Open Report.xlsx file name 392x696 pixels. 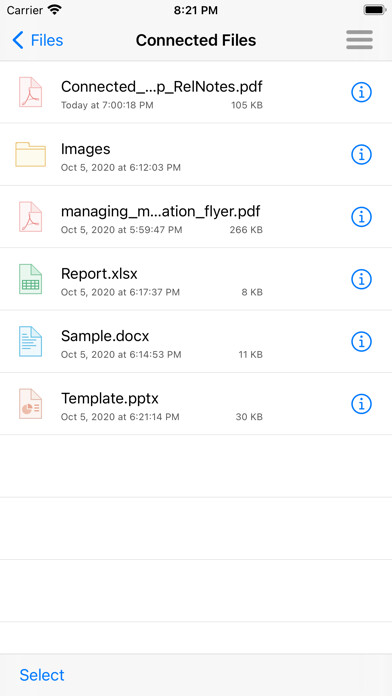point(99,273)
